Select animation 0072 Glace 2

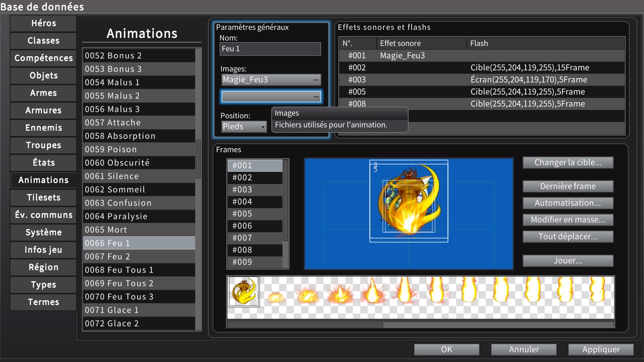click(x=139, y=324)
